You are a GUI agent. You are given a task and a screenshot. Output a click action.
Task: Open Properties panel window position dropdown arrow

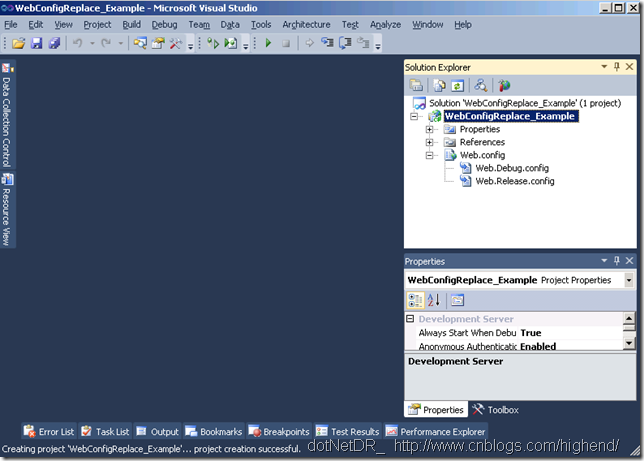click(604, 260)
